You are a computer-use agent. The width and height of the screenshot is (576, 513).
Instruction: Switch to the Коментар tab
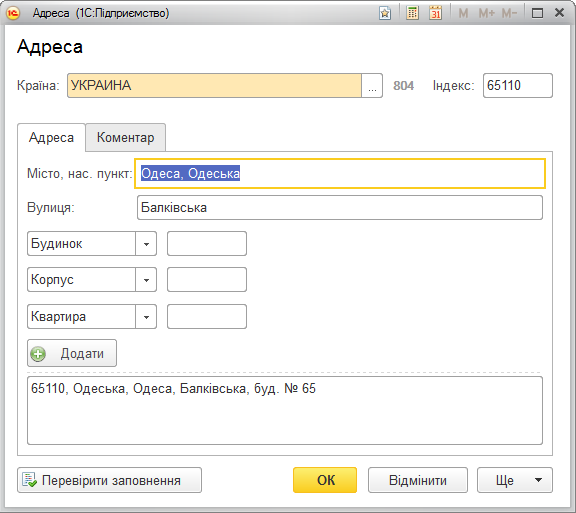point(126,137)
